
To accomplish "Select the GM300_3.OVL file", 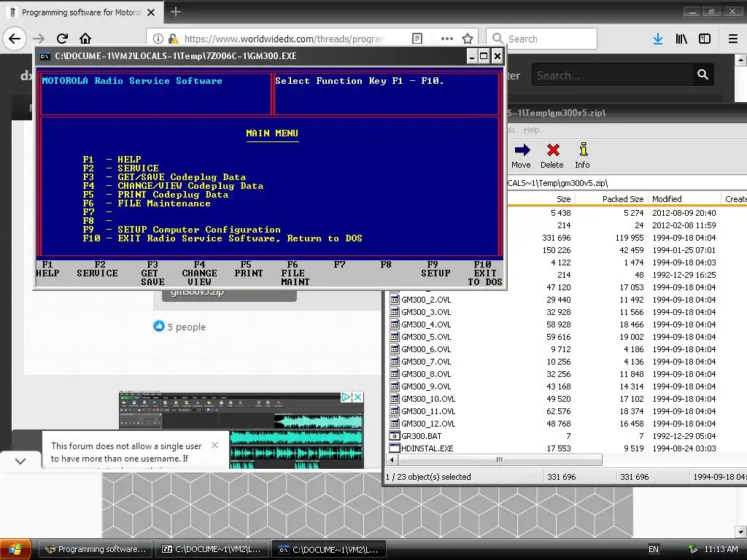I will click(421, 312).
